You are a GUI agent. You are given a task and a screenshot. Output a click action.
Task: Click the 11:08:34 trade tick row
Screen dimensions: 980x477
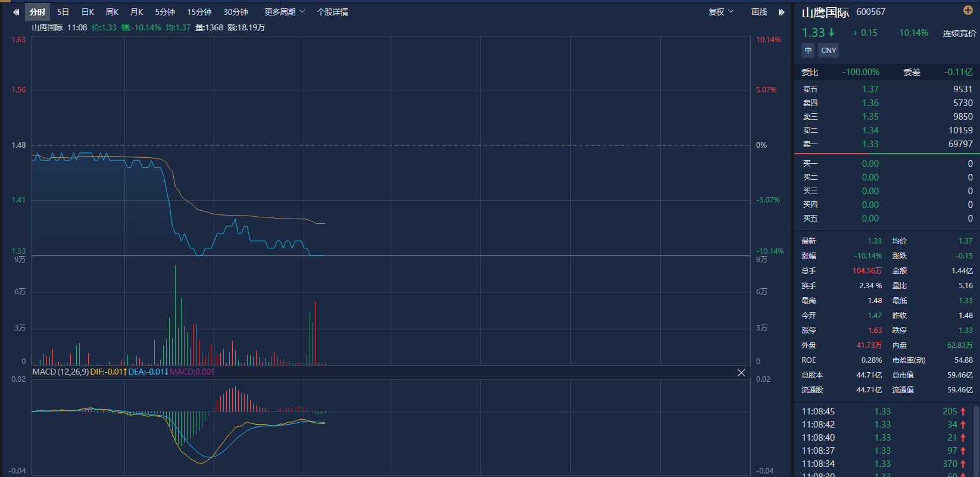(884, 464)
